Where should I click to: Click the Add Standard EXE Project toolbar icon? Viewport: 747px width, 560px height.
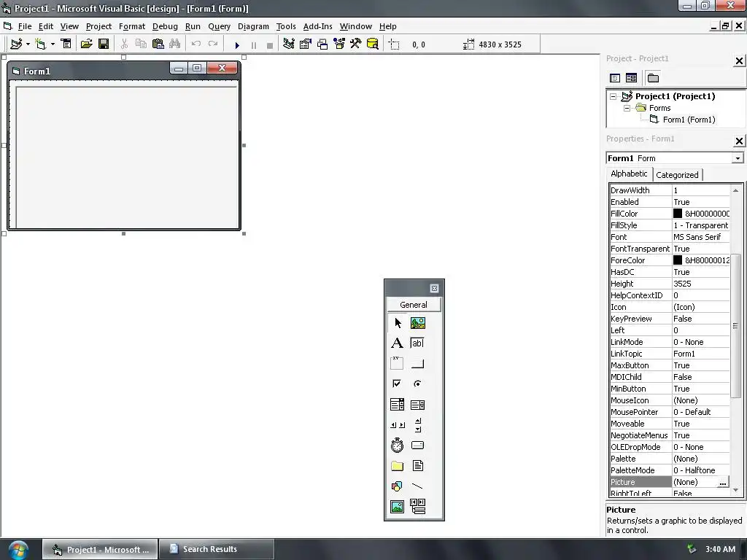pos(16,44)
